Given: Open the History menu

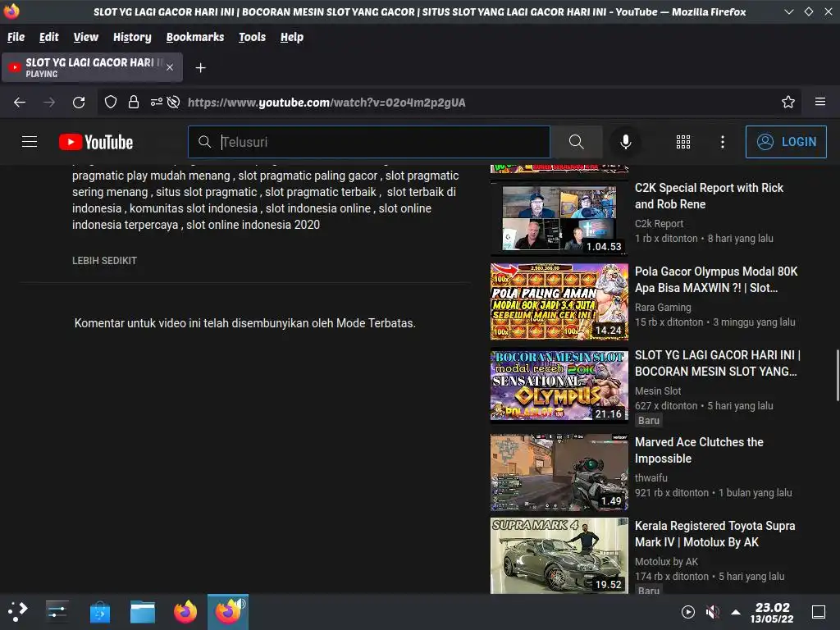Looking at the screenshot, I should [x=132, y=37].
